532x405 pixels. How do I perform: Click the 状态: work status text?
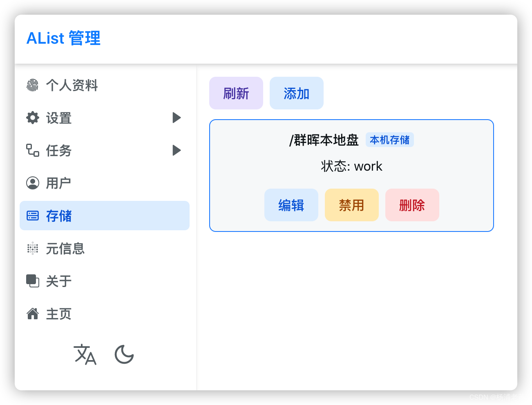pos(352,166)
